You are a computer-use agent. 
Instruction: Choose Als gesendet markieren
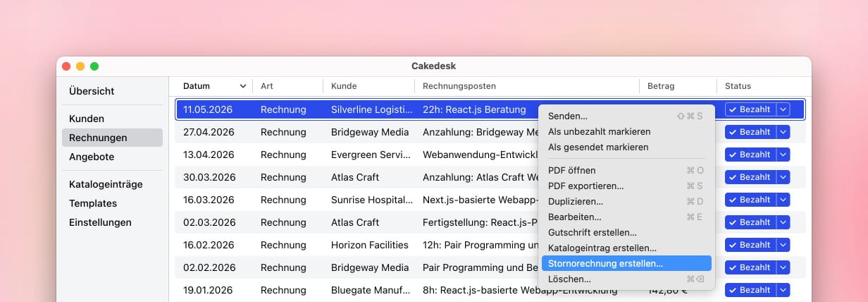click(x=626, y=147)
